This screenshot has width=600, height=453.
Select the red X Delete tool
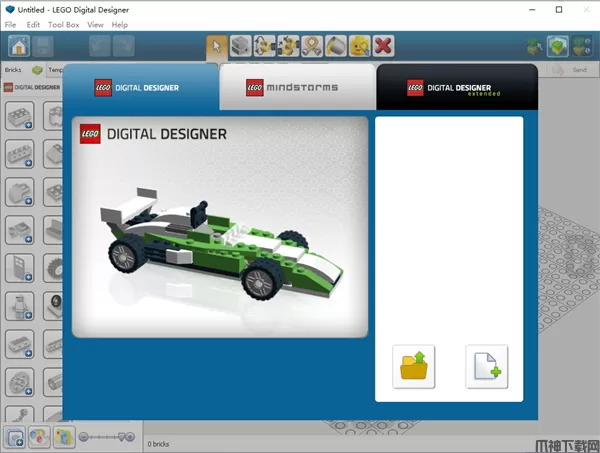383,45
